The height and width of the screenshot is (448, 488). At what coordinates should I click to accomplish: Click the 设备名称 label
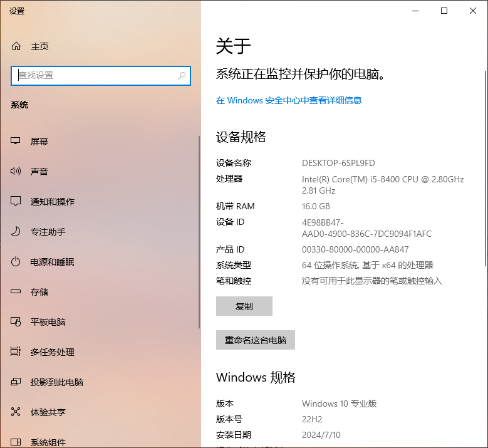click(x=234, y=163)
